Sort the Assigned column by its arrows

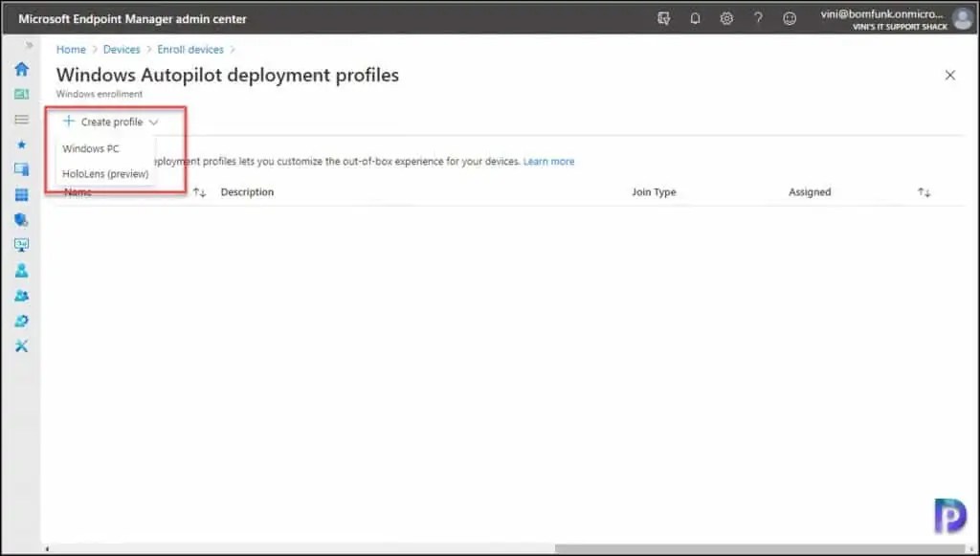tap(924, 191)
